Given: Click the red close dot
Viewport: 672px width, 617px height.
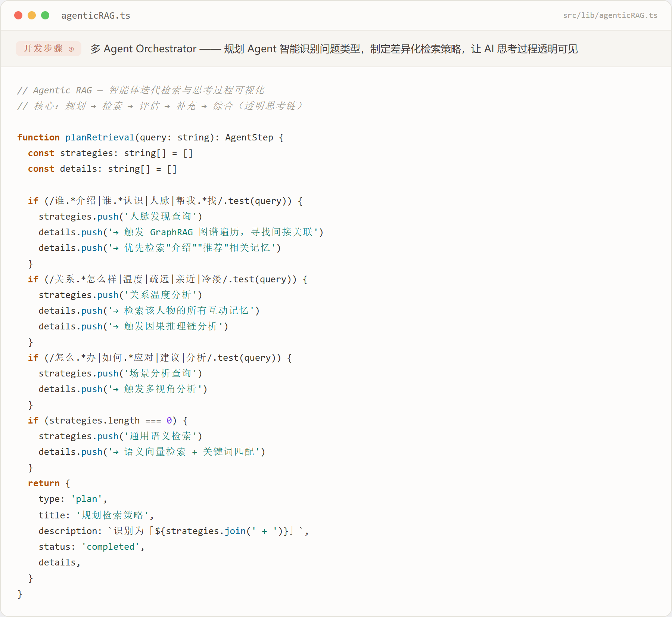Looking at the screenshot, I should [x=18, y=15].
